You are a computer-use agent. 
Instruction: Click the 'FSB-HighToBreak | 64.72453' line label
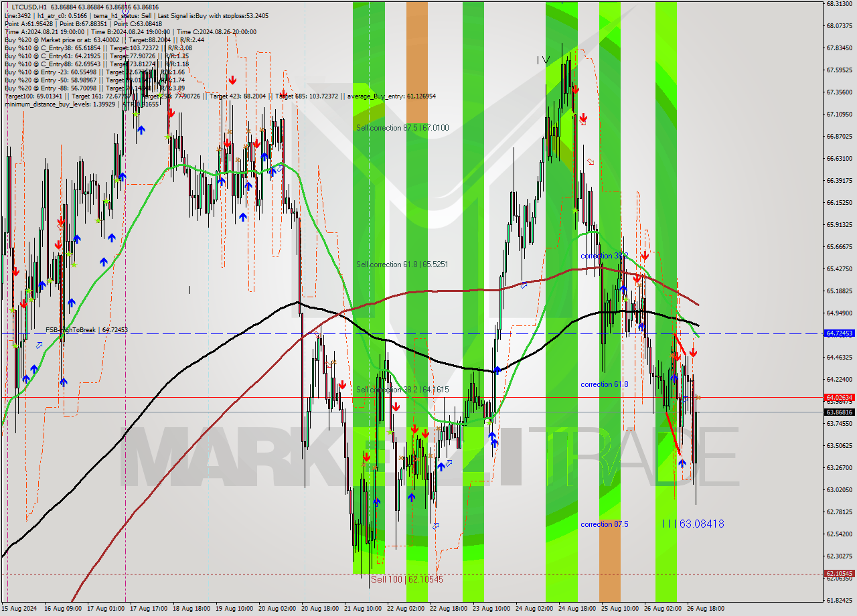[x=86, y=330]
